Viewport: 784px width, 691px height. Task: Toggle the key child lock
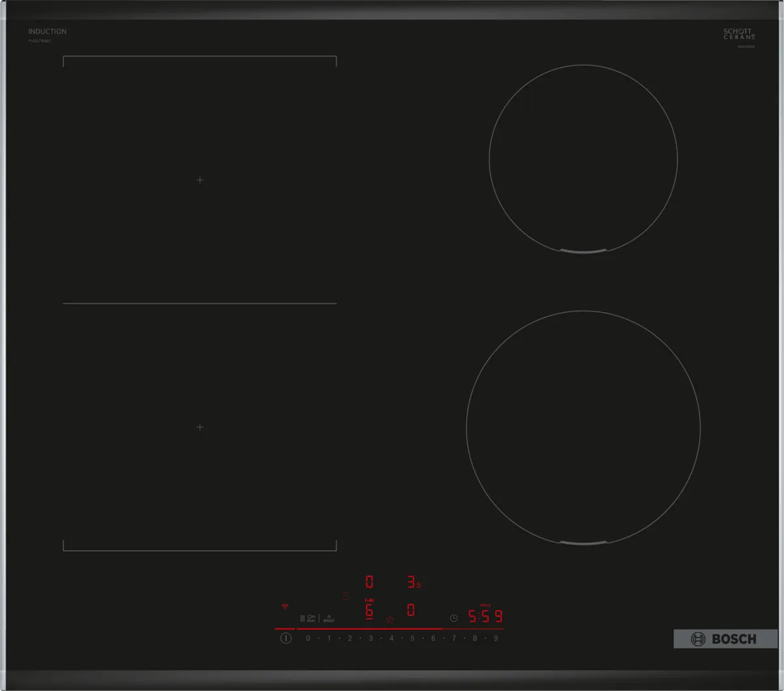point(313,617)
